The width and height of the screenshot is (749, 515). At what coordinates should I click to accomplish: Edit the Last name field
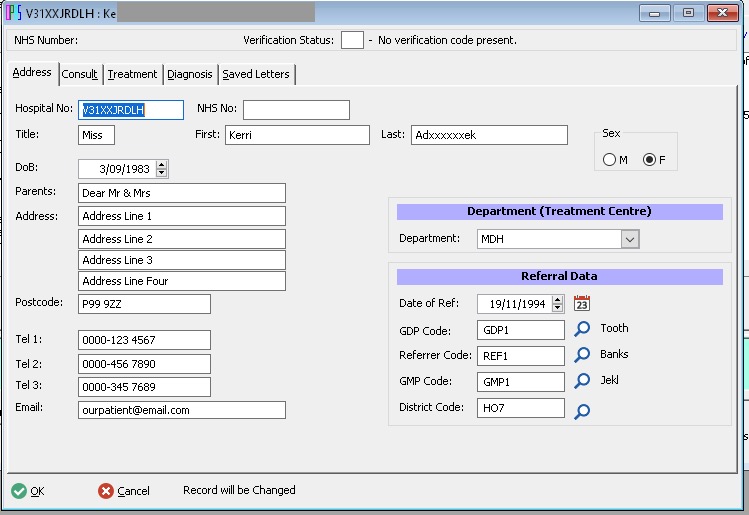(489, 135)
